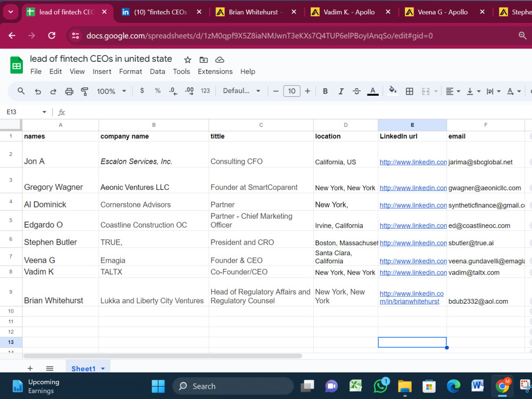Open more number formats 123

[205, 90]
